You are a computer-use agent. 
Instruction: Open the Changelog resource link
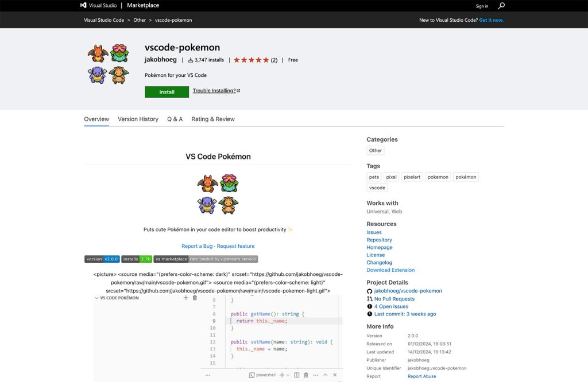tap(379, 263)
